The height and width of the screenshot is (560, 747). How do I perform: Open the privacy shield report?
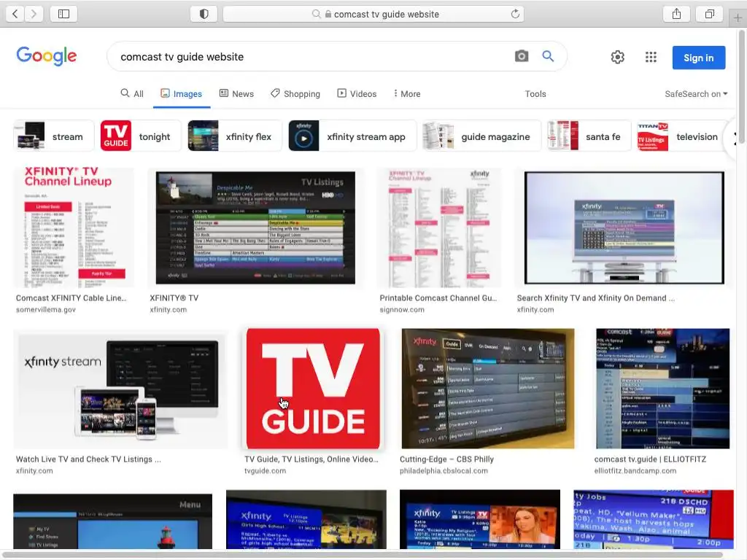(x=204, y=14)
